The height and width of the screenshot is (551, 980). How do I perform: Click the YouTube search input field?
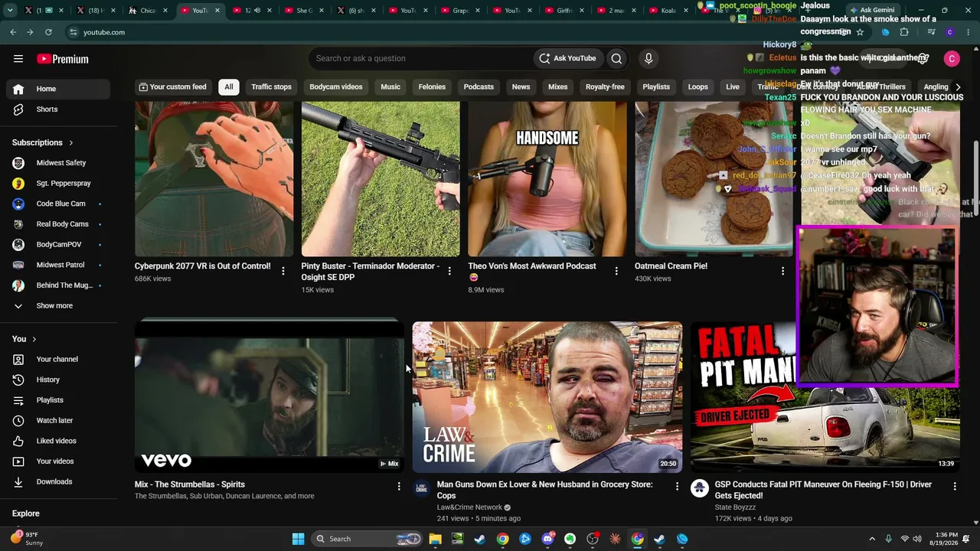pyautogui.click(x=421, y=58)
